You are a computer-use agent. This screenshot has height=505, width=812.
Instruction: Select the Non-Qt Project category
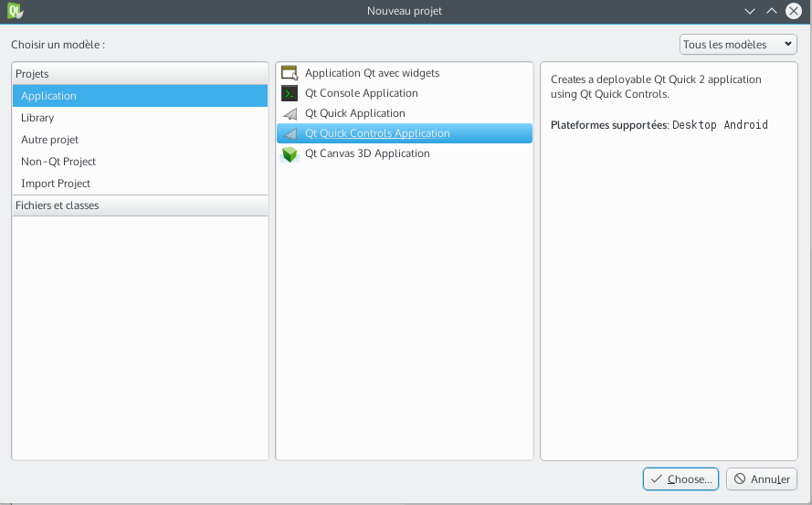(x=140, y=162)
